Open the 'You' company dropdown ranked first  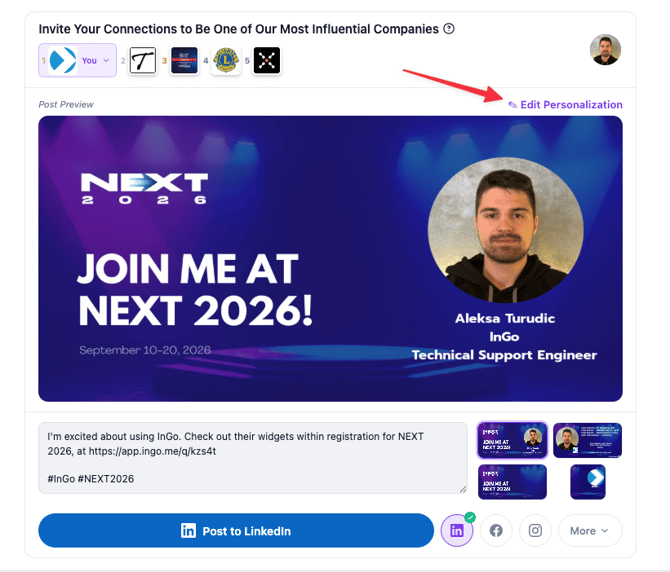coord(77,60)
